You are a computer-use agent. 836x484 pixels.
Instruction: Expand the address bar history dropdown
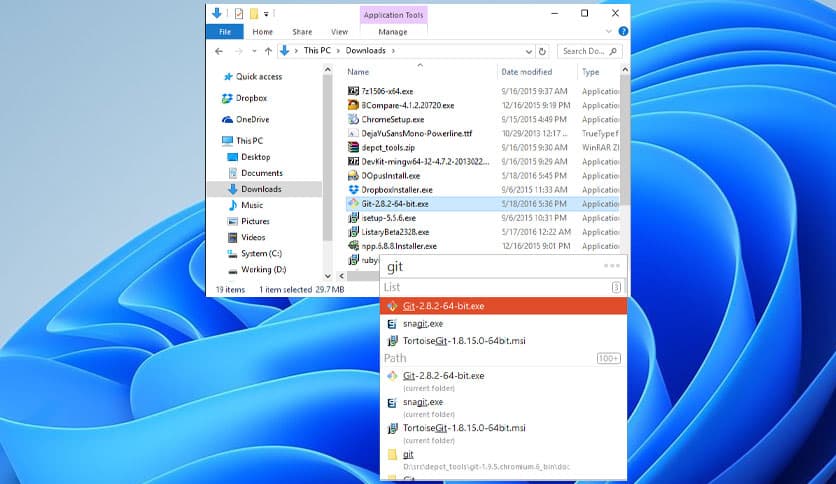click(x=528, y=52)
